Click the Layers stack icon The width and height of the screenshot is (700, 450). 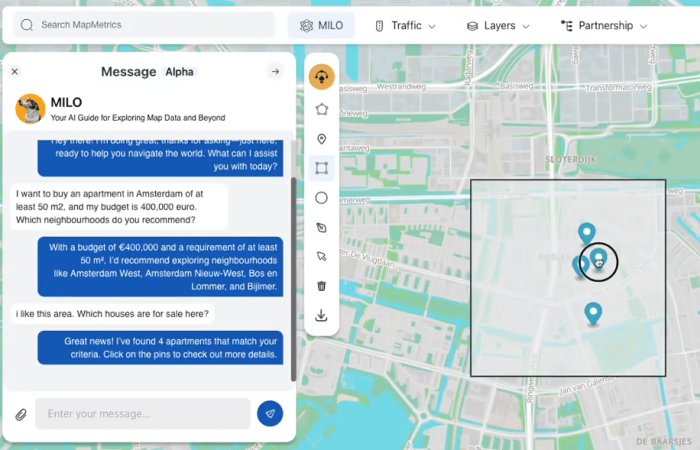pos(472,26)
